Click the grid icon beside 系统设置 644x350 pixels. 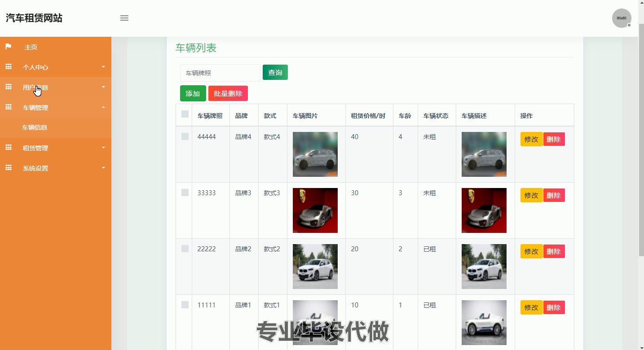(x=9, y=168)
